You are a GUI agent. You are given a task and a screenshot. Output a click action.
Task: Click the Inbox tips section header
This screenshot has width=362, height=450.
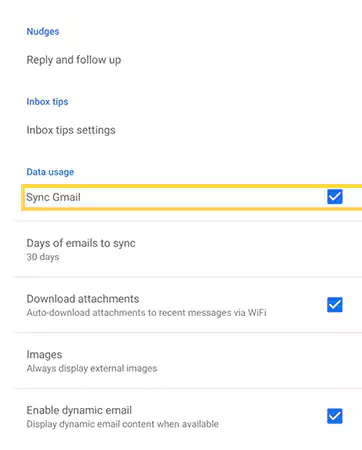coord(47,102)
